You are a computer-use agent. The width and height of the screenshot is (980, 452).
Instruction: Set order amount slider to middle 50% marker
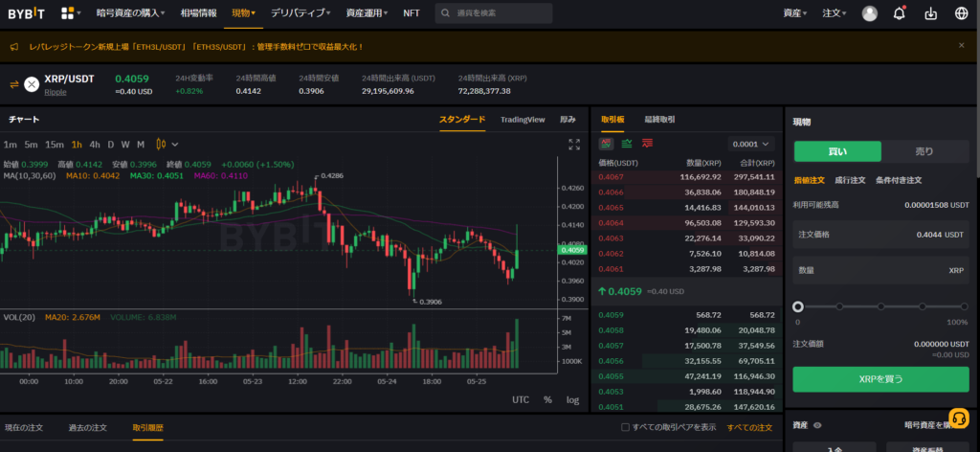pos(880,306)
